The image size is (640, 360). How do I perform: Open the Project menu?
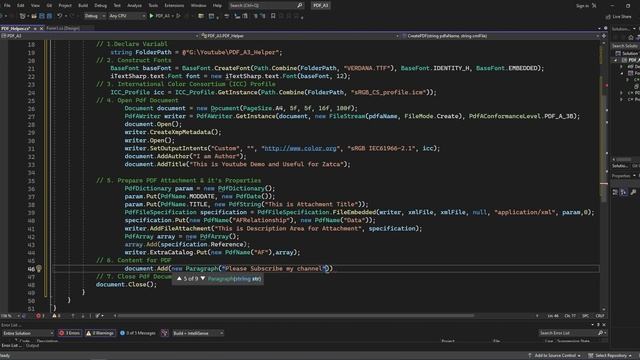coord(65,6)
